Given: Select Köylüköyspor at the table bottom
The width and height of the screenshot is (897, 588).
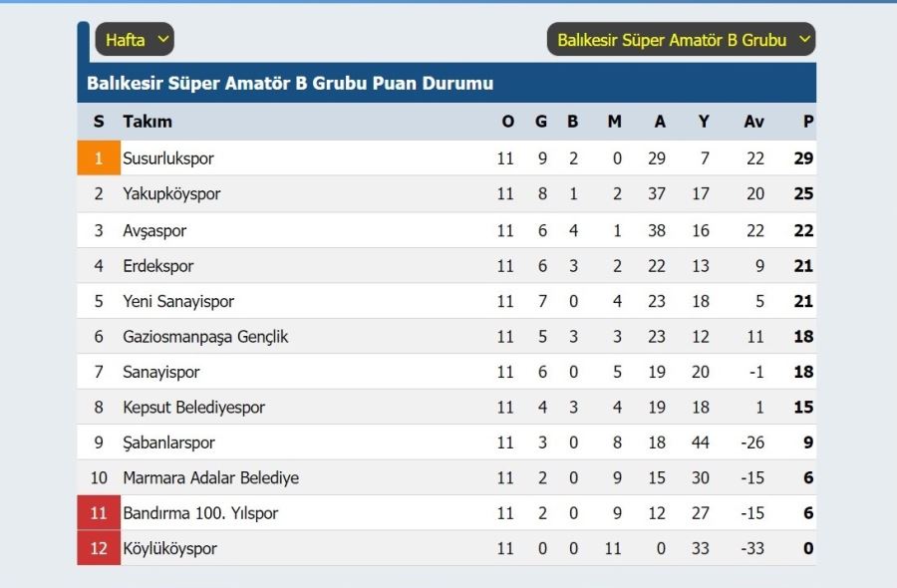Looking at the screenshot, I should tap(169, 548).
